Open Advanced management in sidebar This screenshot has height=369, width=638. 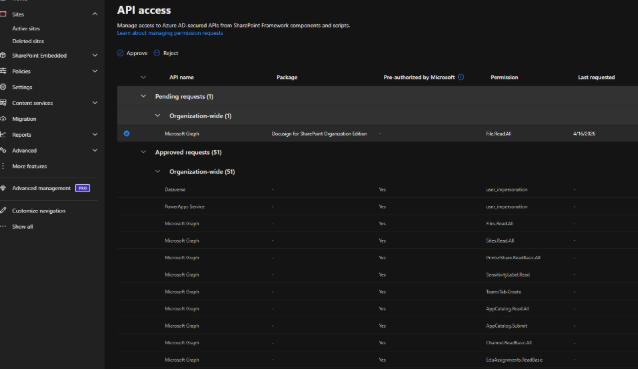[x=41, y=188]
